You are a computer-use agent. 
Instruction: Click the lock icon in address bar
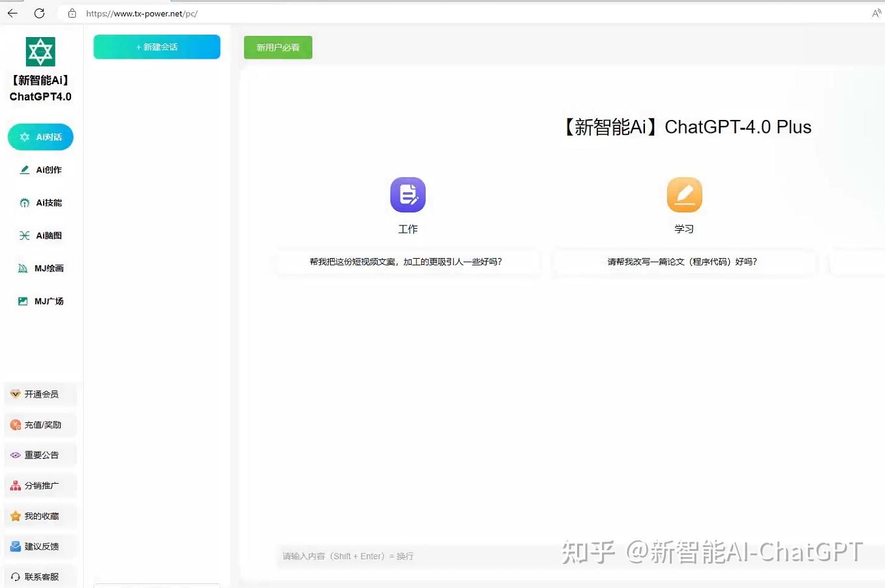click(x=72, y=13)
